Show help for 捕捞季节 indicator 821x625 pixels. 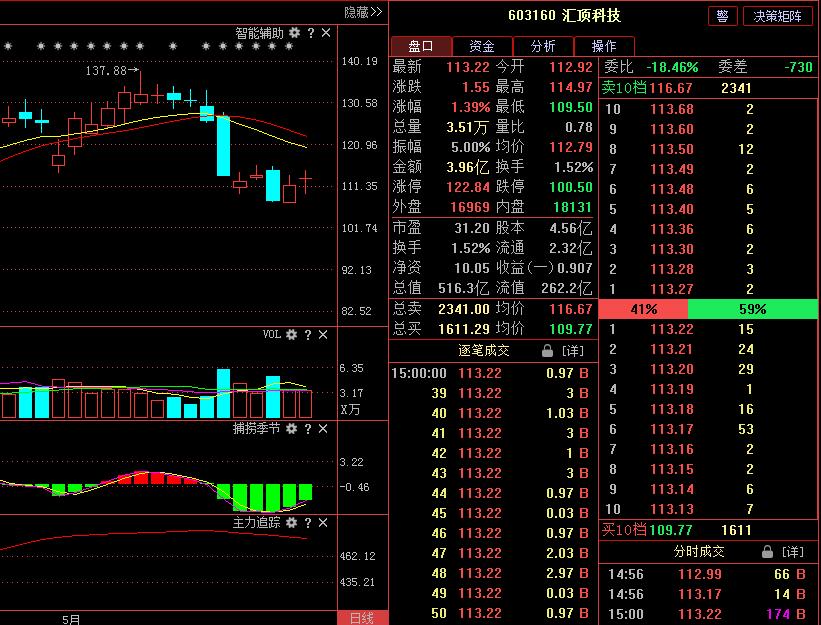click(x=308, y=429)
